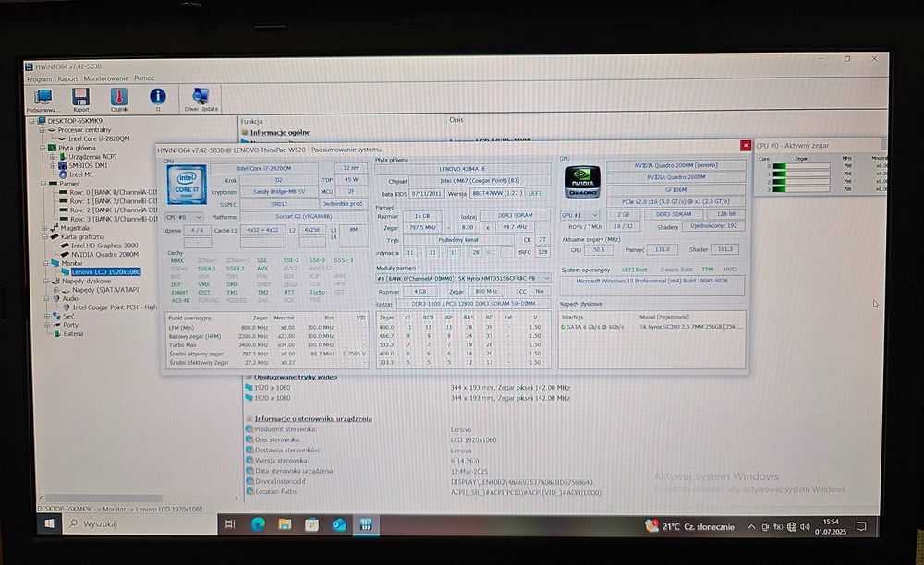Select Row: 3 BANK 3 memory entry
Image resolution: width=924 pixels, height=565 pixels.
coord(113,219)
